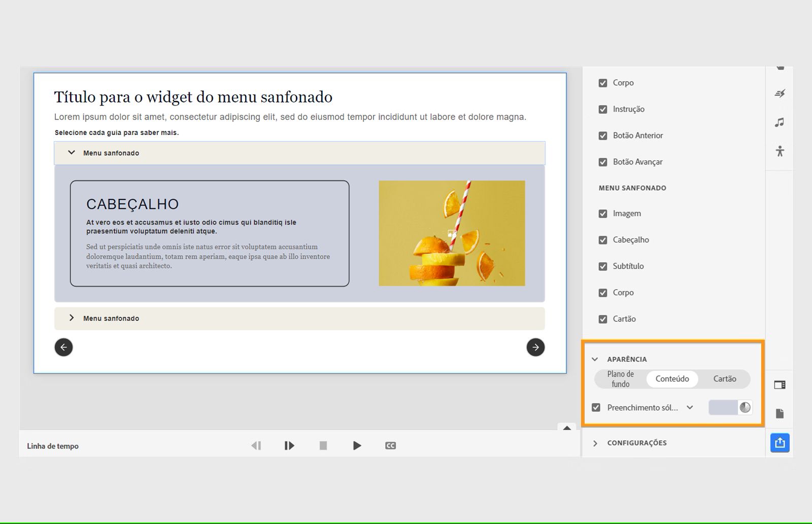This screenshot has width=812, height=524.
Task: Disable the Imagem checkbox
Action: click(x=603, y=214)
